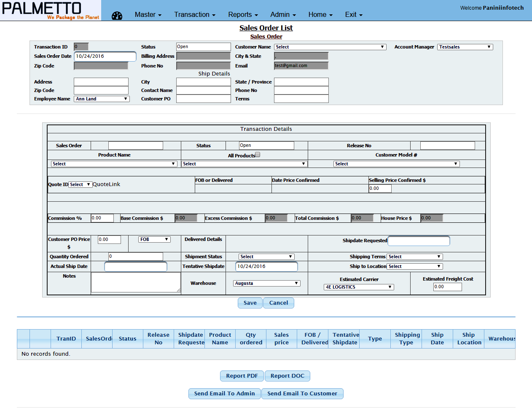Viewport: 532px width, 411px height.
Task: Click the ship details Phone No field
Action: coord(301,90)
